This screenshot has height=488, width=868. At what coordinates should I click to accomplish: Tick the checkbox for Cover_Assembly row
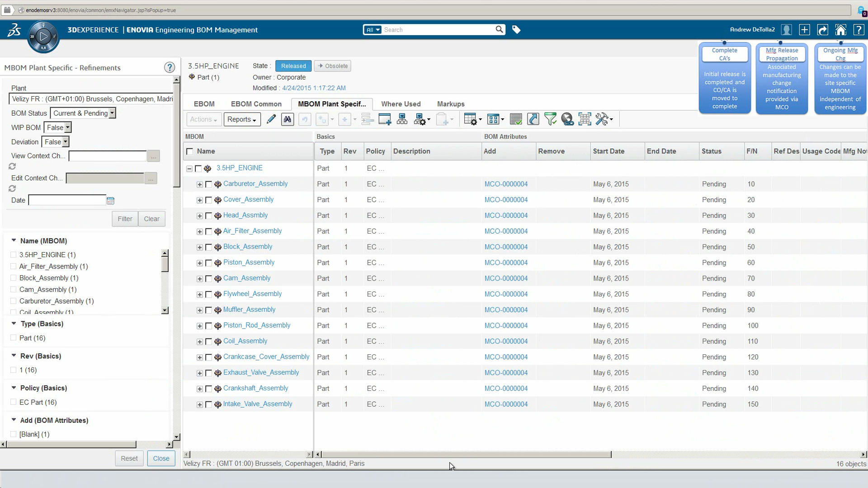[x=208, y=200]
